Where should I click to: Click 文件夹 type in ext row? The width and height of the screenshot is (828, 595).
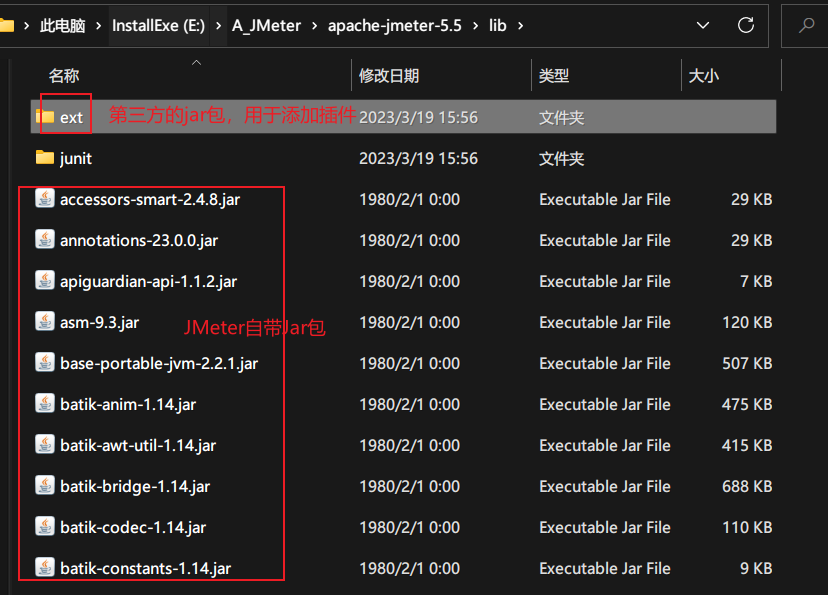[561, 117]
